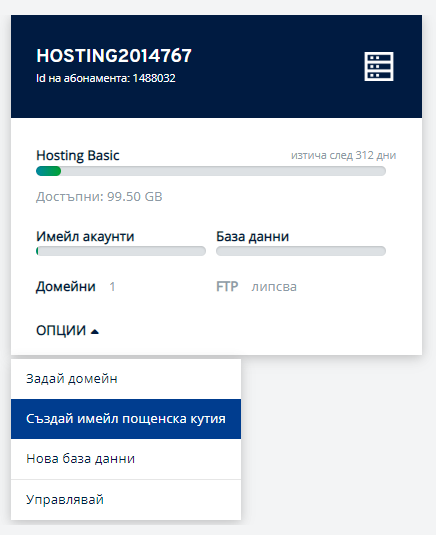
Task: Click the Имейл акаунти heading
Action: (x=85, y=236)
